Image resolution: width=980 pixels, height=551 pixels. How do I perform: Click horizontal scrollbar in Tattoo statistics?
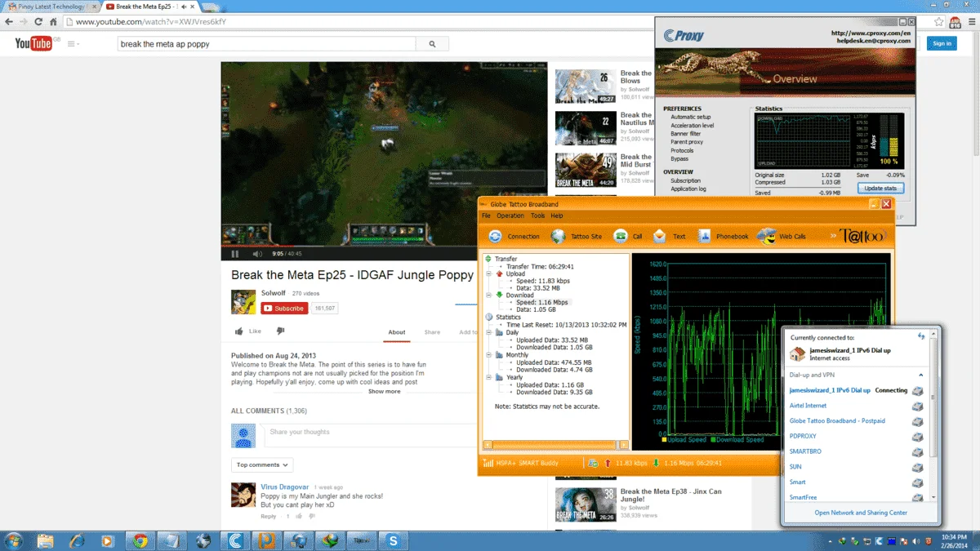coord(556,445)
